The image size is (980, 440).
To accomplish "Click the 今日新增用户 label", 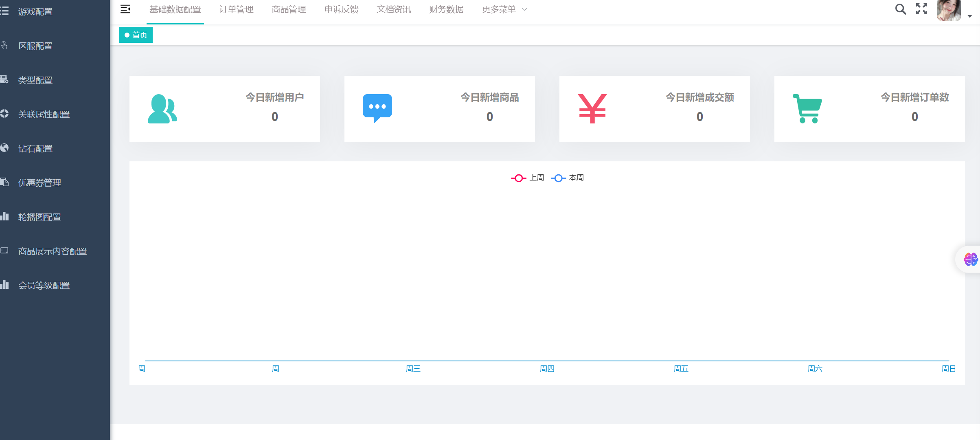I will click(x=275, y=97).
